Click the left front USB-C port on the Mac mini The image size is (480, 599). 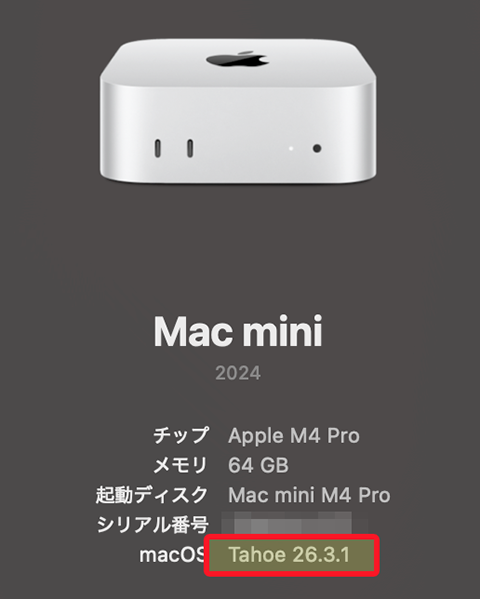point(158,148)
